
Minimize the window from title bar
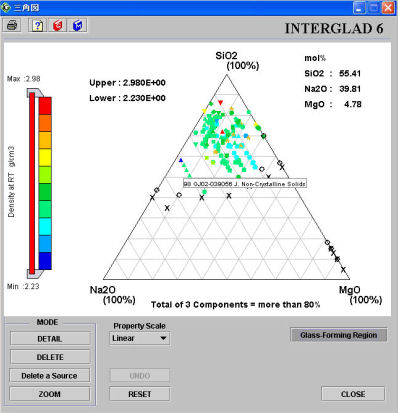click(x=359, y=7)
